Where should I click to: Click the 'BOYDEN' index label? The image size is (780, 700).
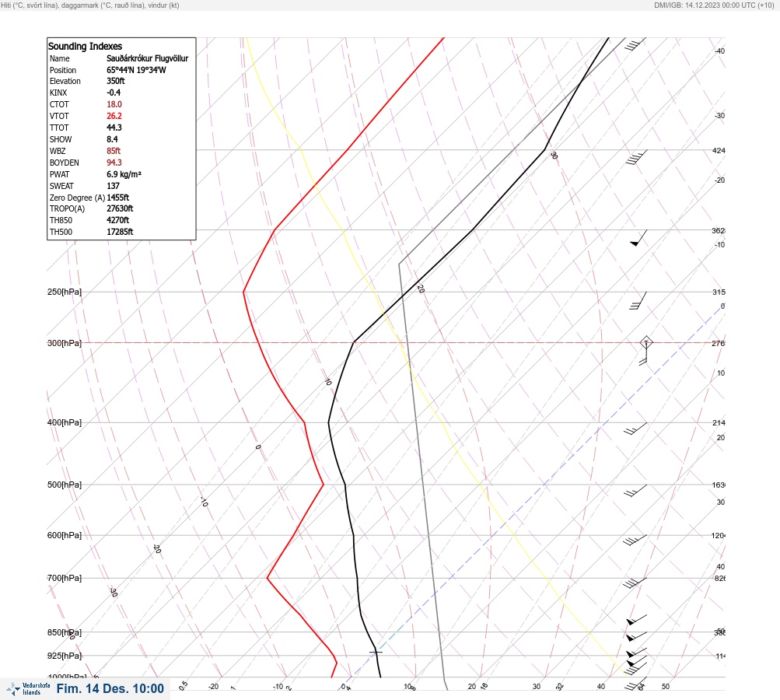coord(65,163)
